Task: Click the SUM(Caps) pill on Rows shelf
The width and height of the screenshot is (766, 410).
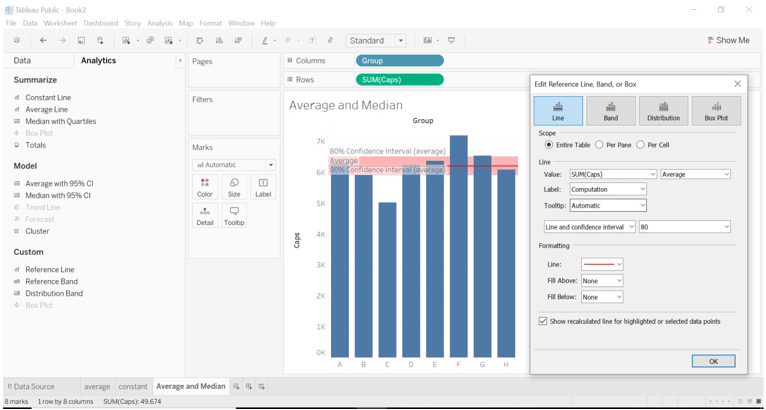Action: [x=399, y=79]
